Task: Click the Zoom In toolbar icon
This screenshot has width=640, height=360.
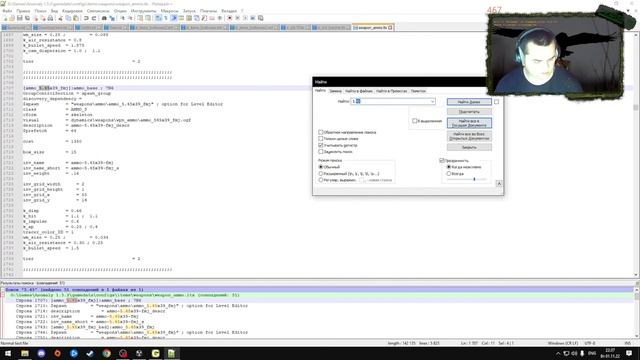Action: 122,18
